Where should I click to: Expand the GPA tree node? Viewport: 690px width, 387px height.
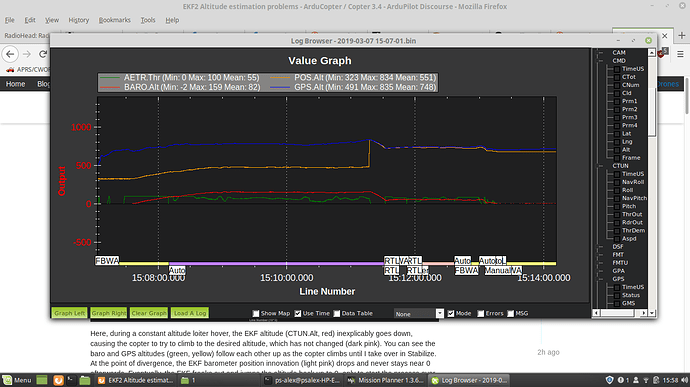pos(601,271)
